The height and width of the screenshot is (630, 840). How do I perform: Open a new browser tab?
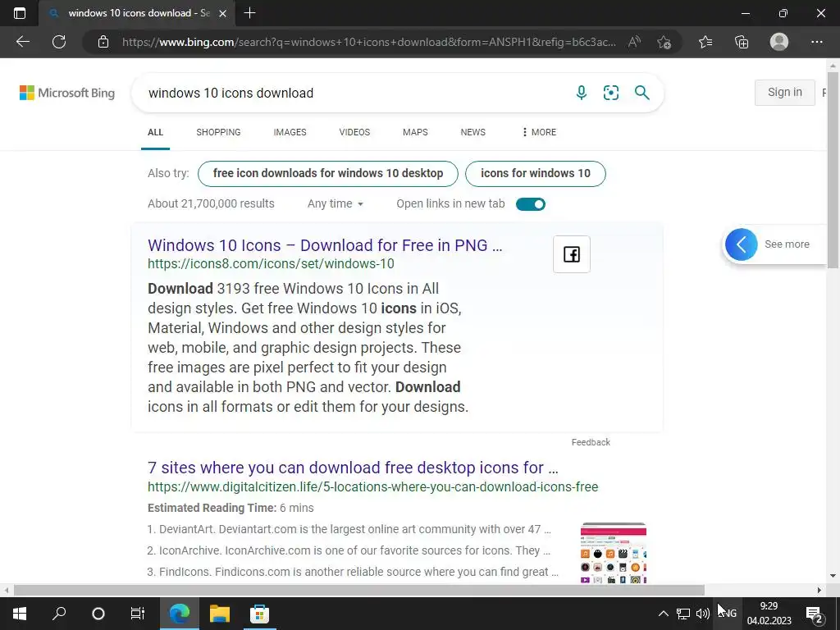(x=249, y=13)
